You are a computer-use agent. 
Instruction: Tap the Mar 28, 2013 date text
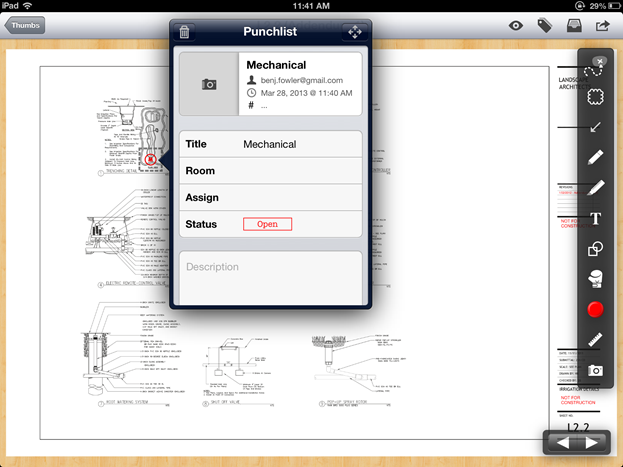click(306, 93)
